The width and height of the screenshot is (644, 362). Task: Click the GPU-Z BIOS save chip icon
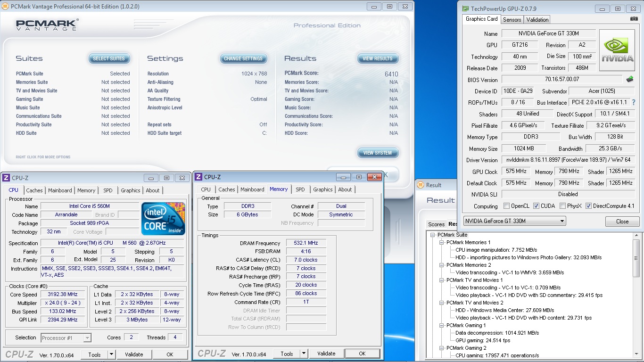point(629,79)
